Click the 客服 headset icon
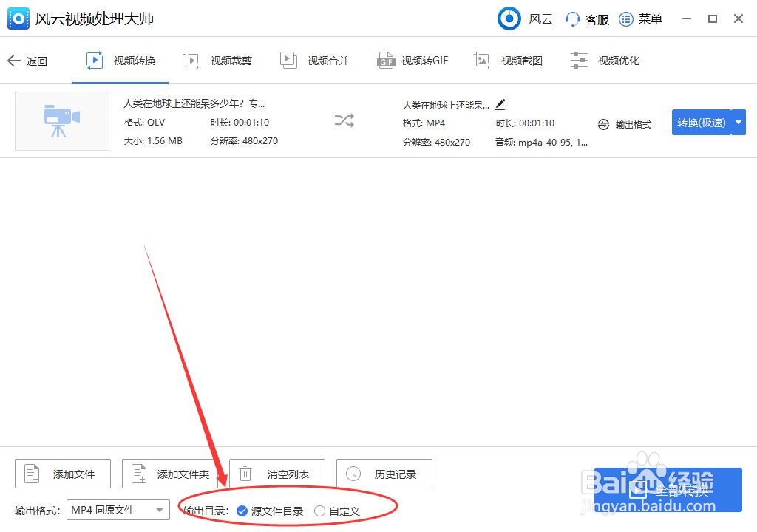This screenshot has height=532, width=757. point(572,19)
